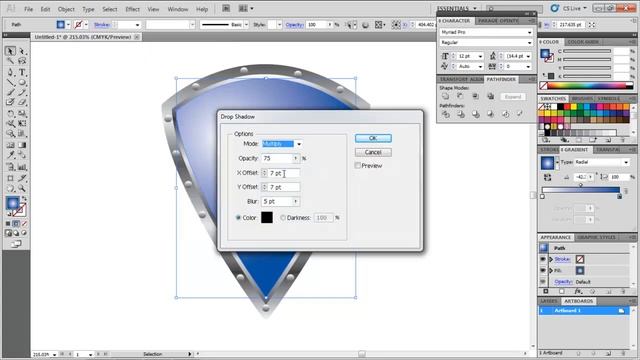Click the black shadow Color swatch
Viewport: 640px width, 360px height.
(x=267, y=218)
